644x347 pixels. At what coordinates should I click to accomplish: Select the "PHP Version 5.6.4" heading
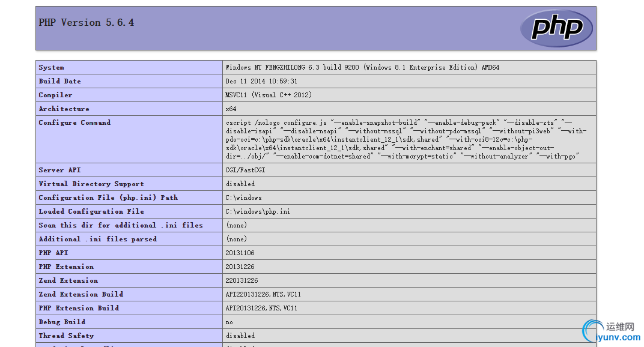[87, 23]
